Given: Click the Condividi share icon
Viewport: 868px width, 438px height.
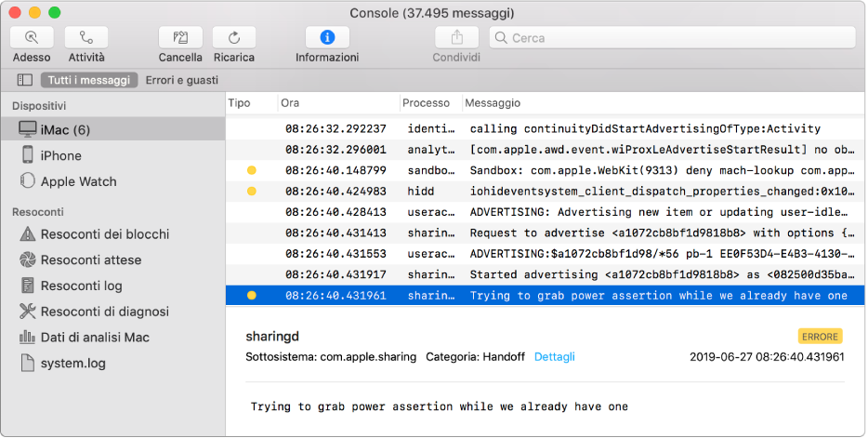Looking at the screenshot, I should point(456,37).
